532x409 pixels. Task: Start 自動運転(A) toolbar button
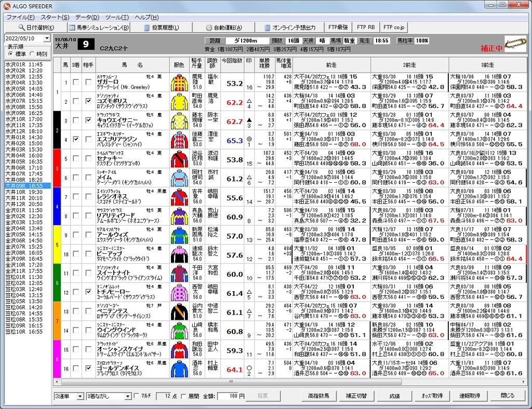[223, 28]
